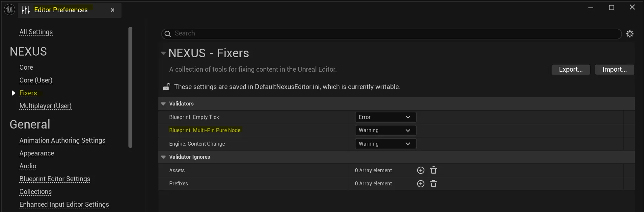This screenshot has width=644, height=212.
Task: Open the Engine: Content Change severity dropdown
Action: coord(385,144)
